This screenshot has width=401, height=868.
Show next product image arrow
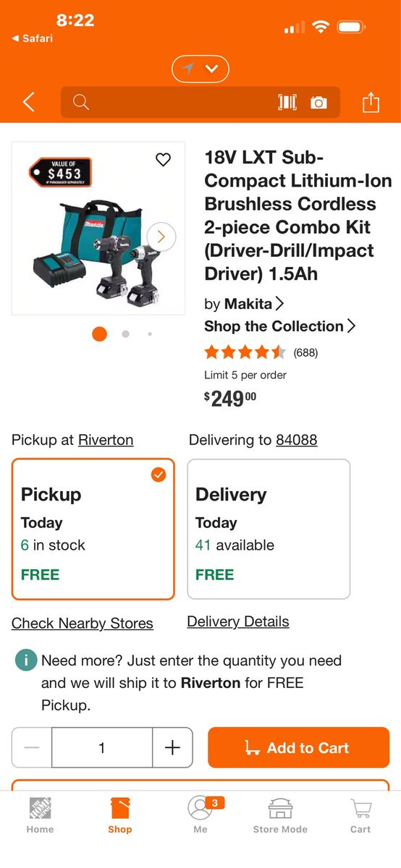[x=161, y=236]
